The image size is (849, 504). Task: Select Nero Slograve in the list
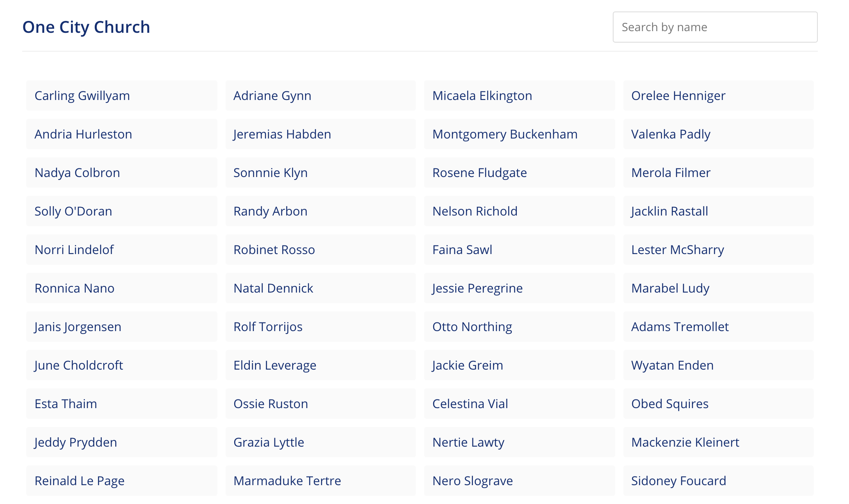519,481
